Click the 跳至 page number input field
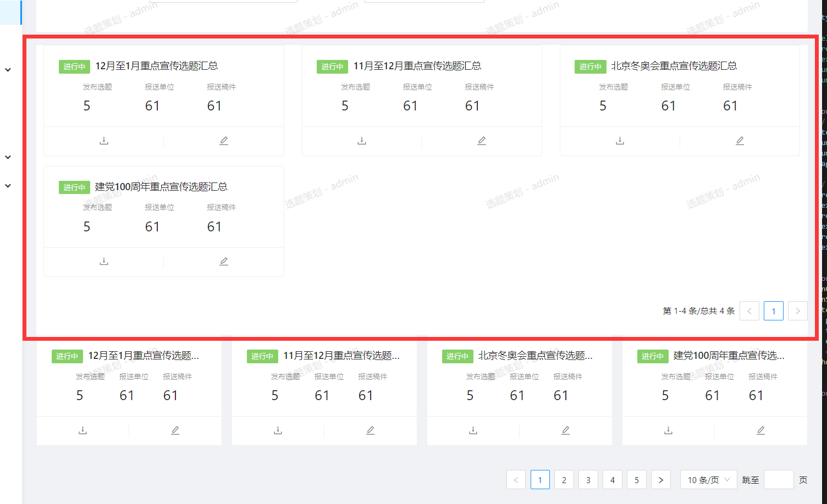Image resolution: width=827 pixels, height=504 pixels. click(779, 479)
